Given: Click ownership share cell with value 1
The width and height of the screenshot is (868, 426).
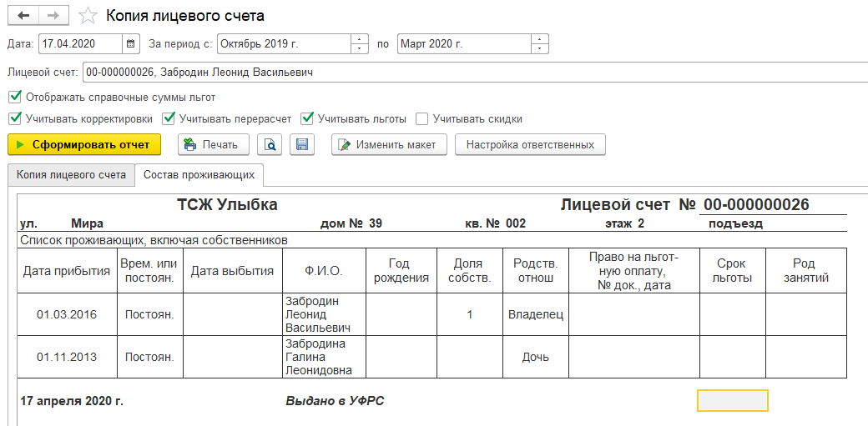Looking at the screenshot, I should (470, 314).
